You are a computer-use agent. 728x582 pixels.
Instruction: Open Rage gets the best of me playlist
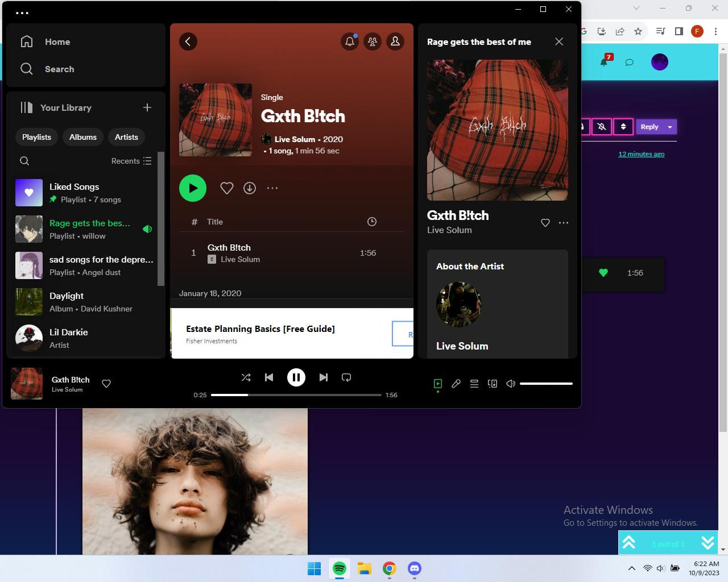tap(85, 229)
